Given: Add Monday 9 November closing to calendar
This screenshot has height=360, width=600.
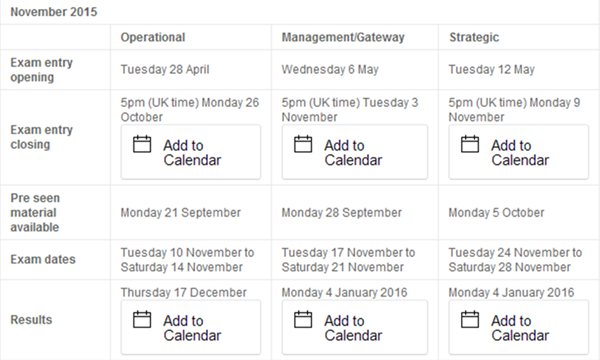Looking at the screenshot, I should pos(518,152).
